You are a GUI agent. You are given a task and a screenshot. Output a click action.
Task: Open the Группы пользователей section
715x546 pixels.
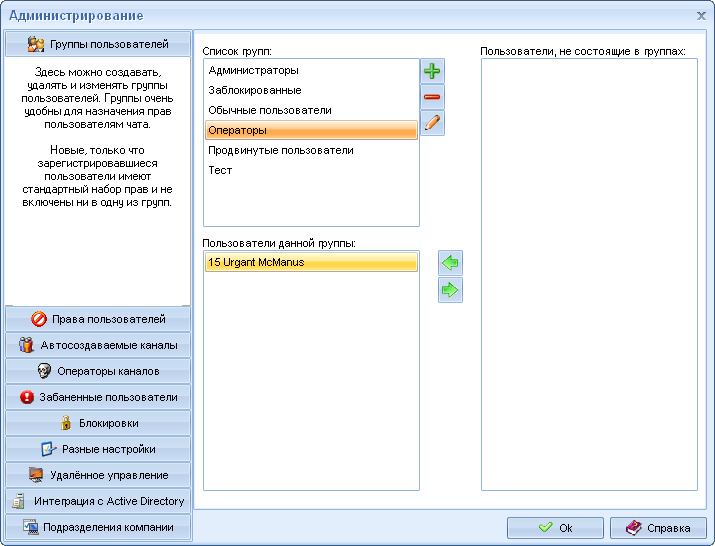(x=98, y=44)
